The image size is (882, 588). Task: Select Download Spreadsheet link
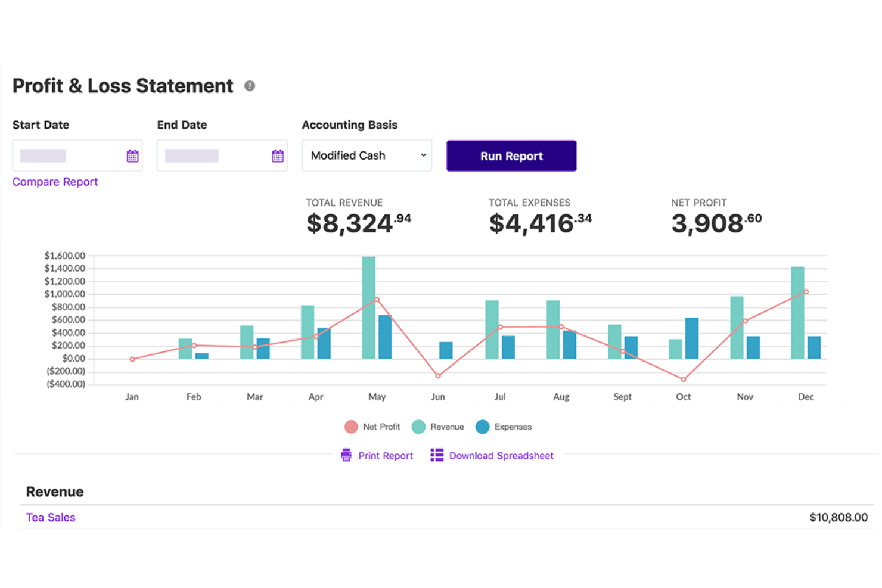click(x=501, y=456)
